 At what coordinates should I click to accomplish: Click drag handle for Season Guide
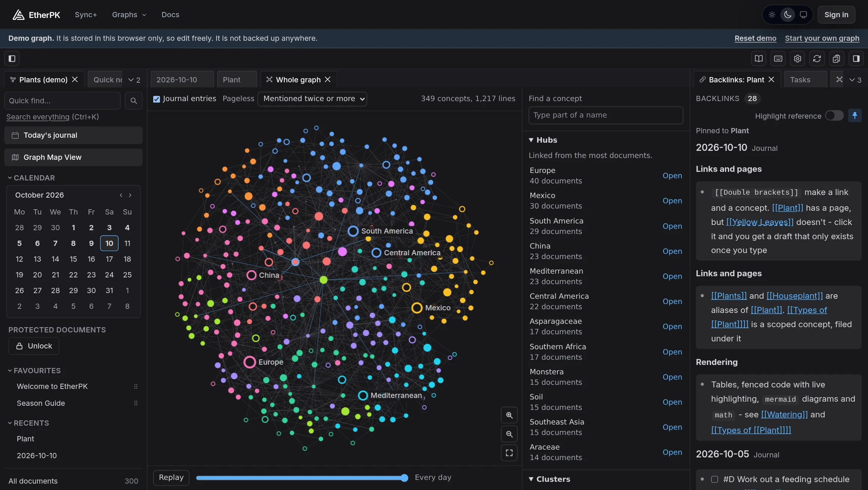pyautogui.click(x=136, y=403)
